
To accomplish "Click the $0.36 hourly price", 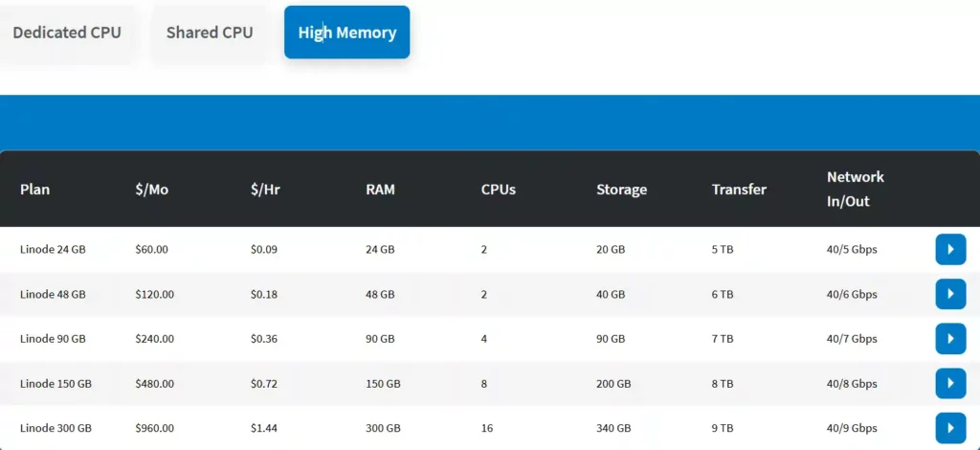I will (x=264, y=339).
